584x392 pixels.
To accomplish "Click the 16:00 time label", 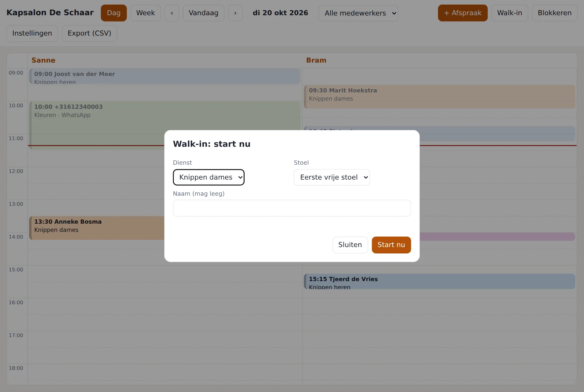I will coord(16,303).
